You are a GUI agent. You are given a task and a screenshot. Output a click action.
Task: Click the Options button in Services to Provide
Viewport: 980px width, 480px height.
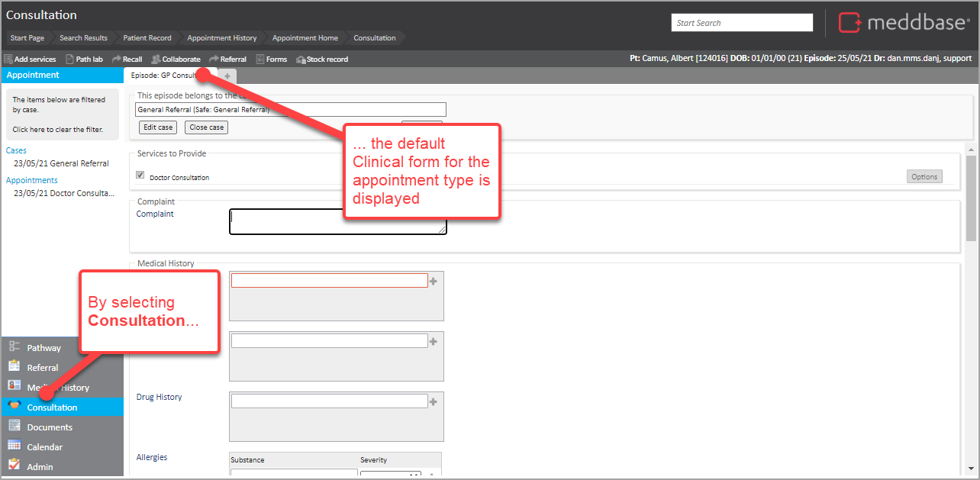[x=924, y=177]
